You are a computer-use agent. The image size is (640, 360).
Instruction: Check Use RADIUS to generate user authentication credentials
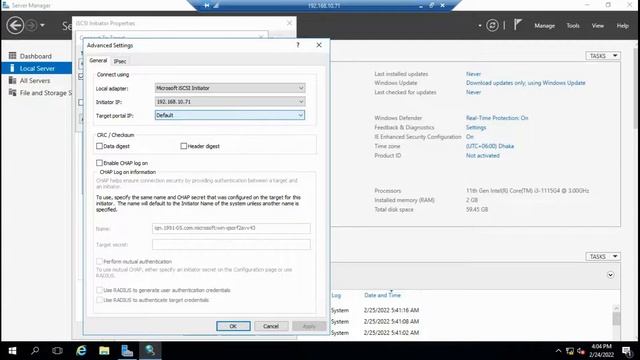99,290
